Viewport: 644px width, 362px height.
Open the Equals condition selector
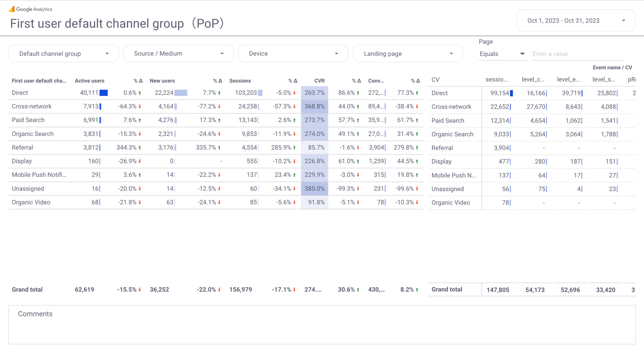pos(502,54)
